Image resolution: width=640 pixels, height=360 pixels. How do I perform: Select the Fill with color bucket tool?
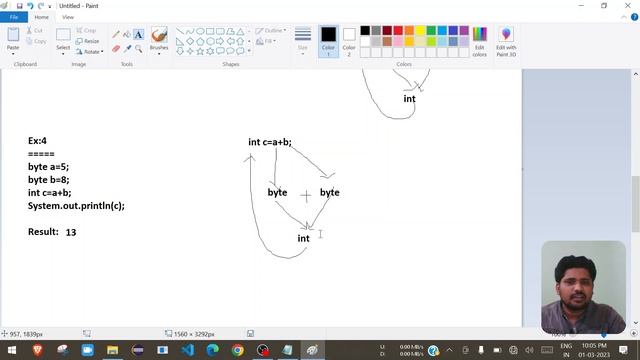127,35
